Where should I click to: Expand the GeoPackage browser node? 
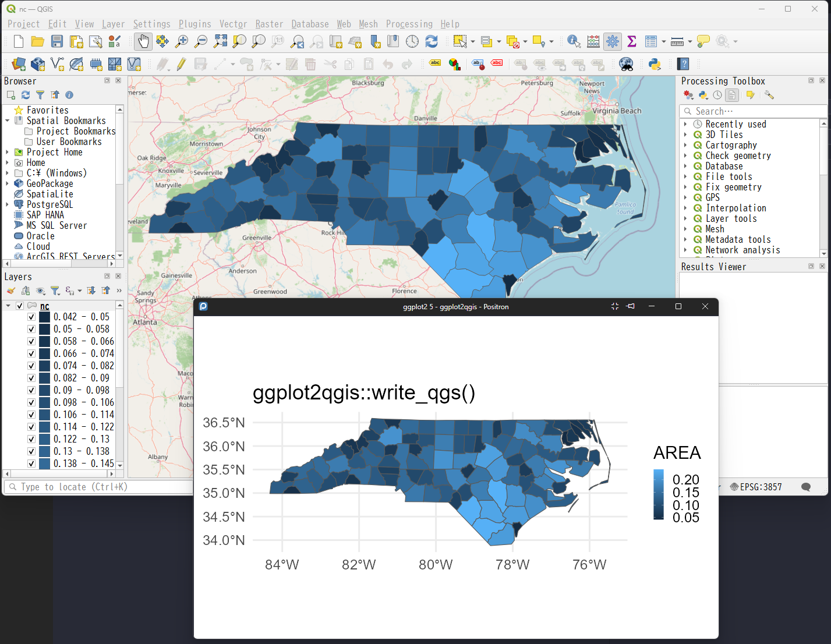pos(8,183)
